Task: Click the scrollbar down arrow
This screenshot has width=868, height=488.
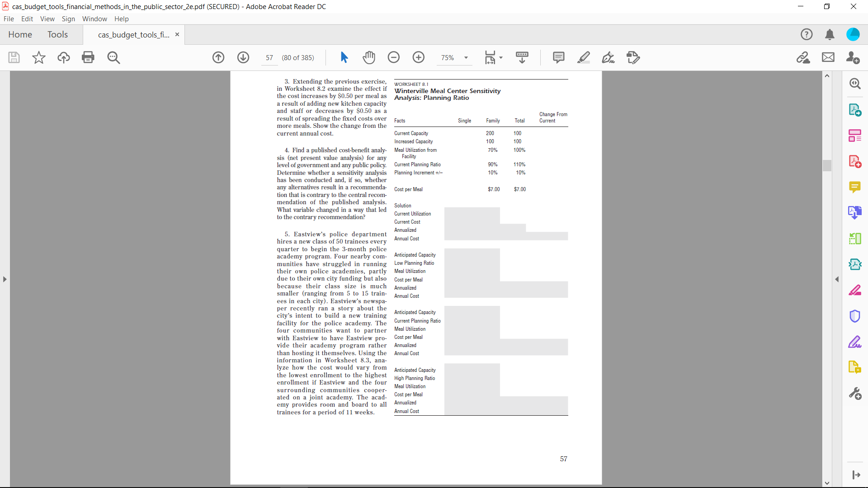Action: [x=827, y=483]
